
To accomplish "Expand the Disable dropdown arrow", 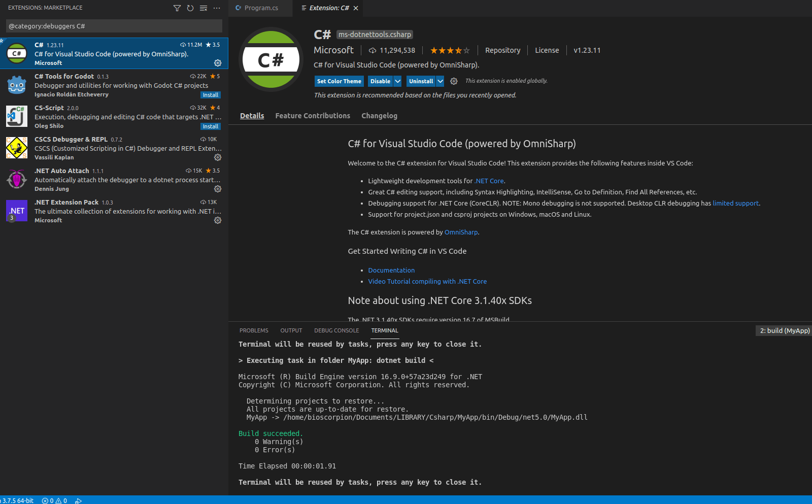I will click(397, 81).
